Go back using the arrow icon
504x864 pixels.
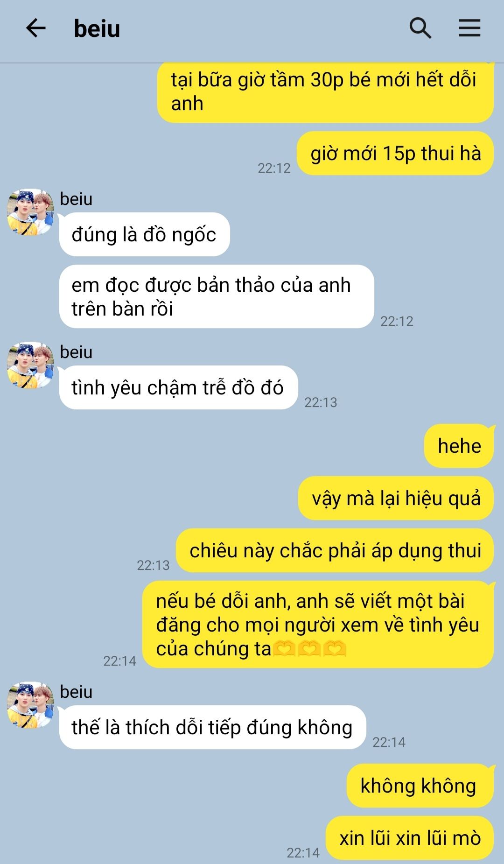coord(36,28)
